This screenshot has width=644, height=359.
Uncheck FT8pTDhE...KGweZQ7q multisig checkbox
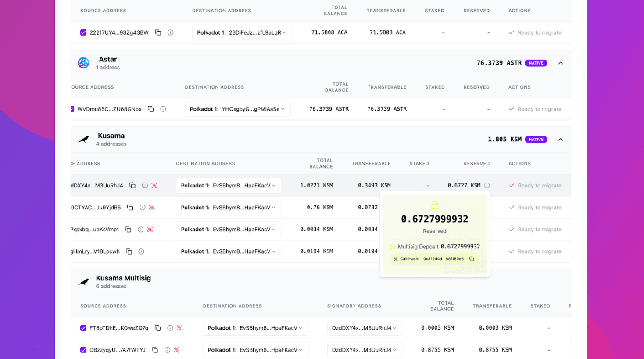click(x=83, y=328)
